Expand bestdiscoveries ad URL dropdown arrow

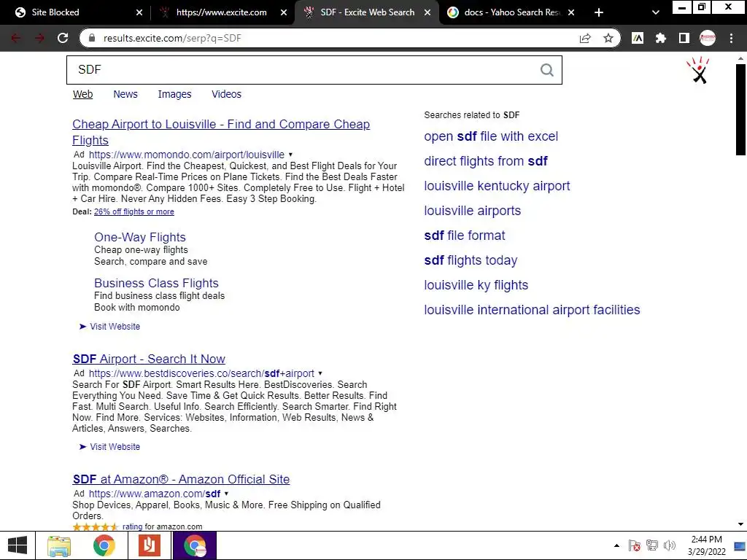(320, 373)
